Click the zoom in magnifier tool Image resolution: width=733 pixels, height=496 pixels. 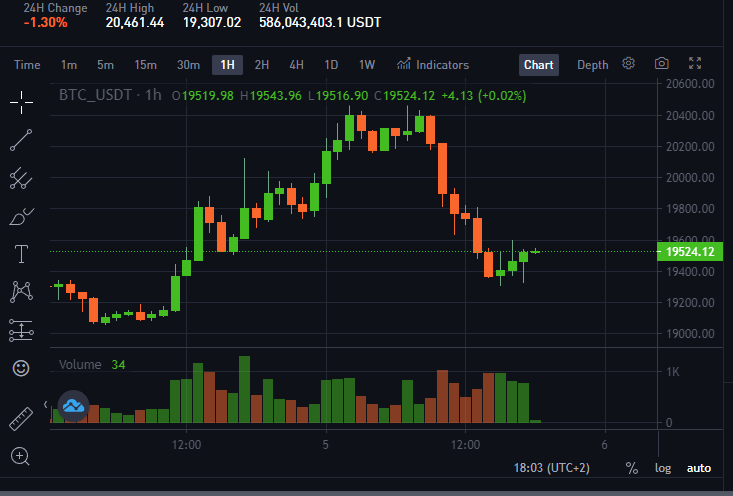click(x=20, y=456)
